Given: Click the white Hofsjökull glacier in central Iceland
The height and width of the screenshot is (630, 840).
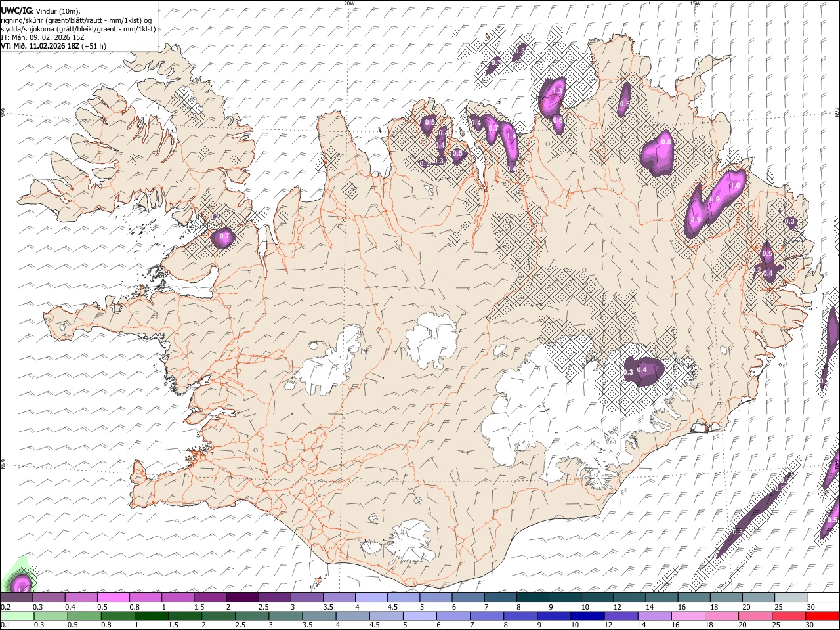Looking at the screenshot, I should [x=431, y=340].
